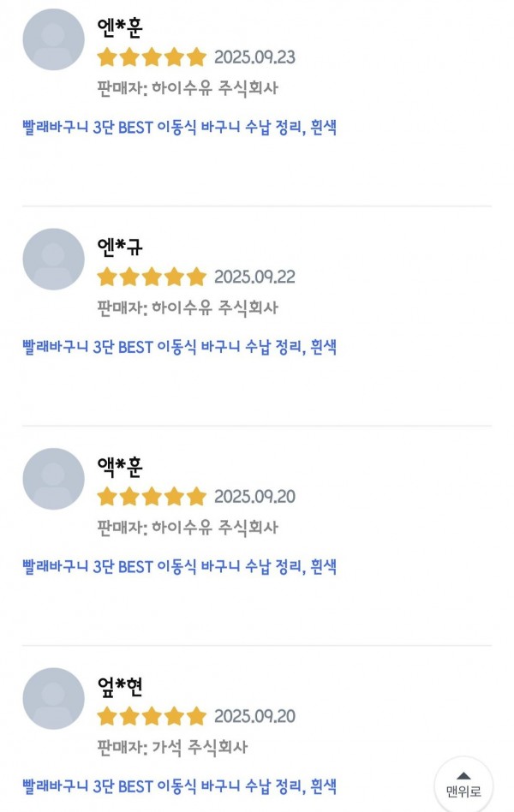Click seller text 판매자: 가석 주식회사

tap(172, 747)
